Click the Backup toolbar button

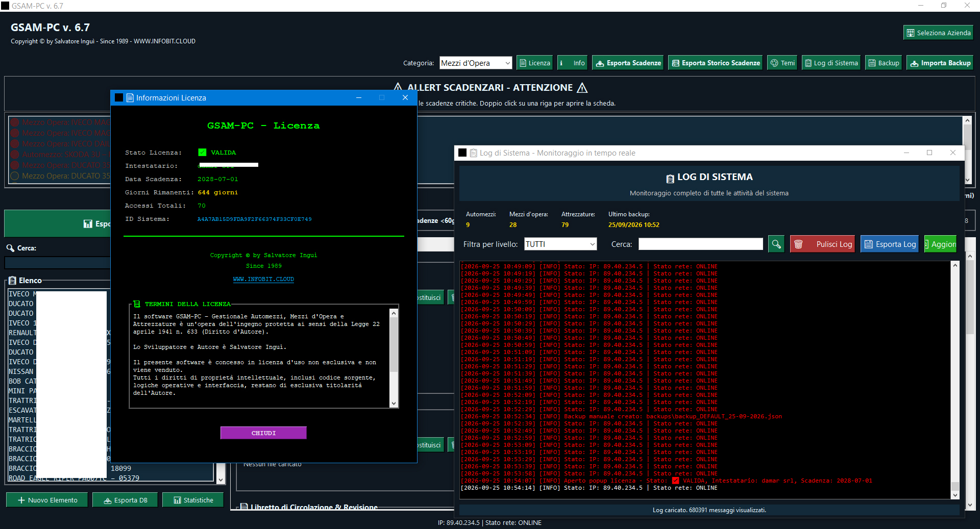tap(884, 63)
